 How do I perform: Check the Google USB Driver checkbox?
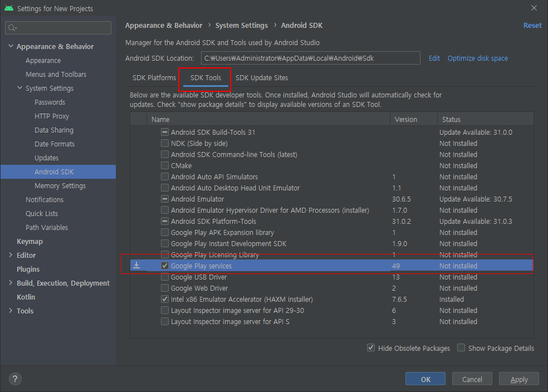[x=165, y=277]
